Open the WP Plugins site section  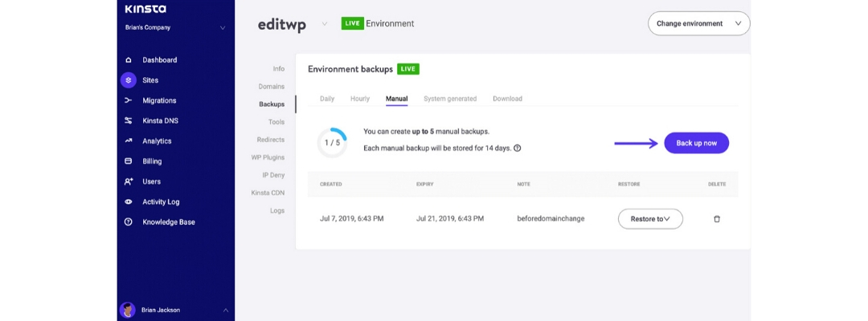tap(268, 157)
